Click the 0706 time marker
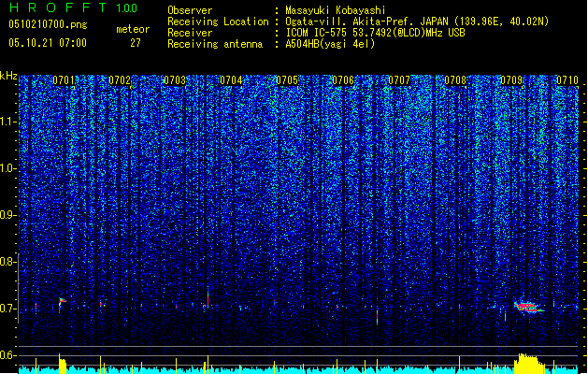 [x=343, y=80]
